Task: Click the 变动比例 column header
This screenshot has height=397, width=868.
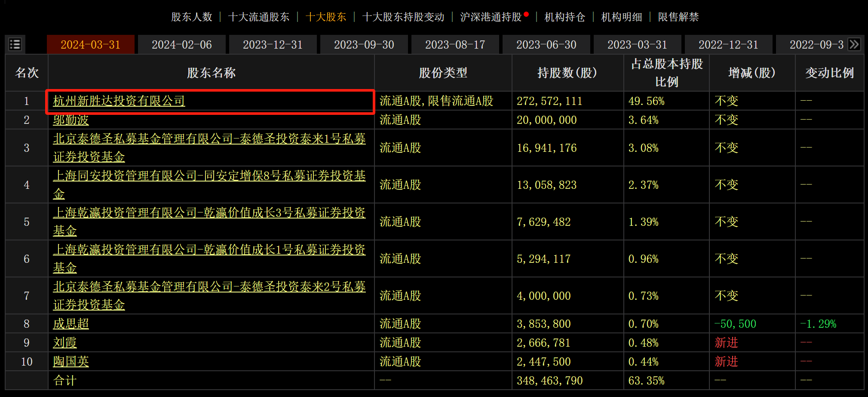Action: pos(829,73)
